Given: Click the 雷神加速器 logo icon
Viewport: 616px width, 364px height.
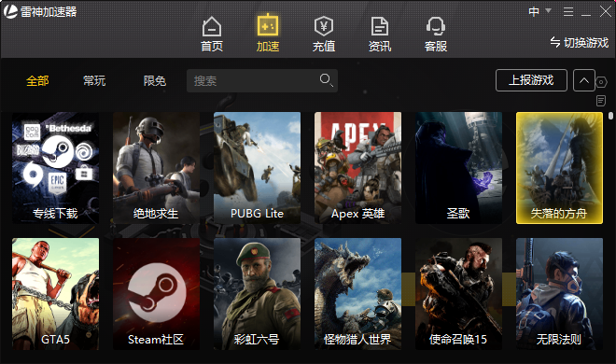Looking at the screenshot, I should [x=10, y=11].
